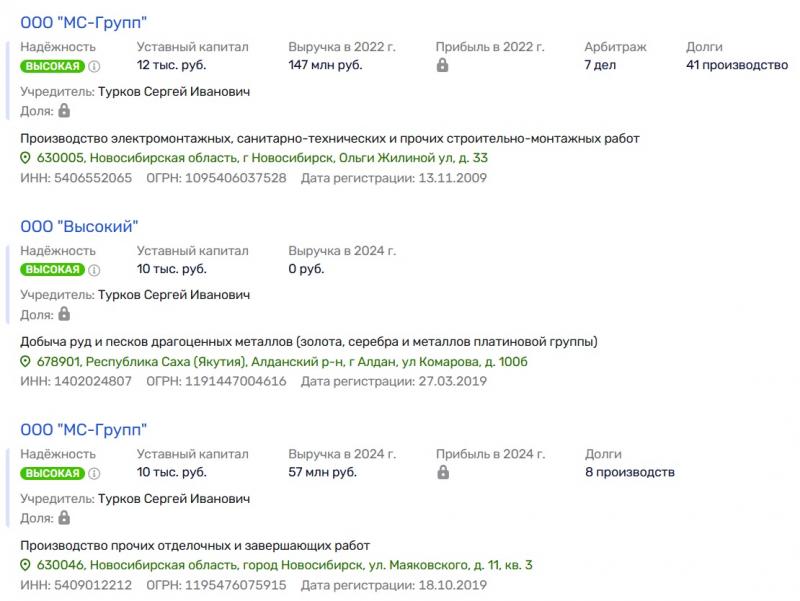Image resolution: width=800 pixels, height=601 pixels.
Task: Click the Доля lock in the 12 тыс. руб. company
Action: pyautogui.click(x=64, y=111)
